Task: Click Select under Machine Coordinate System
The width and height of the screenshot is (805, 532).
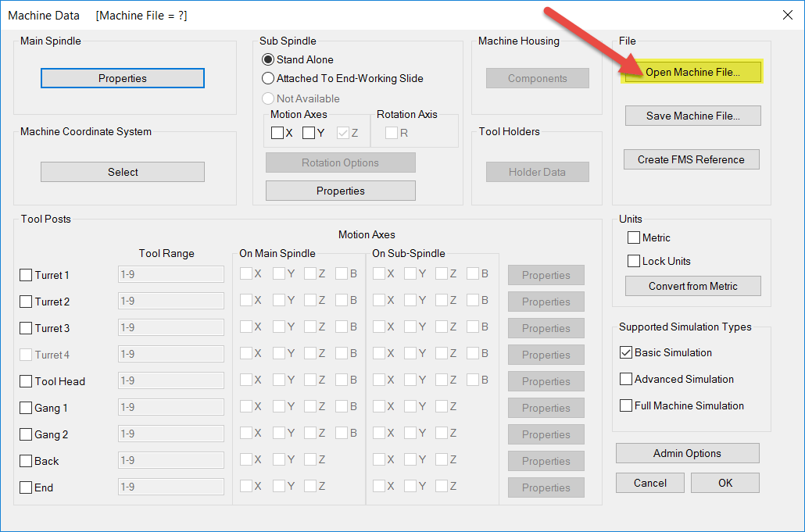Action: point(122,171)
